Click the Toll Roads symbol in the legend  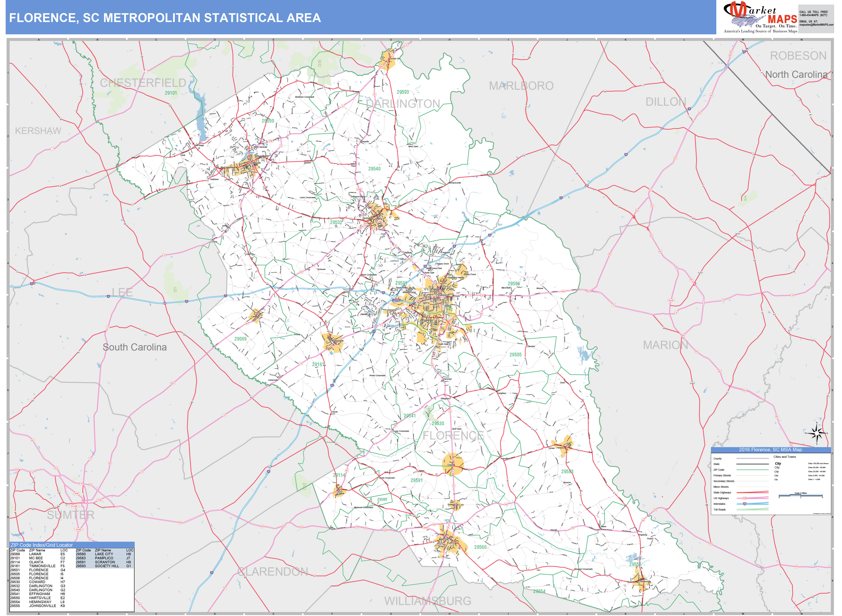753,510
